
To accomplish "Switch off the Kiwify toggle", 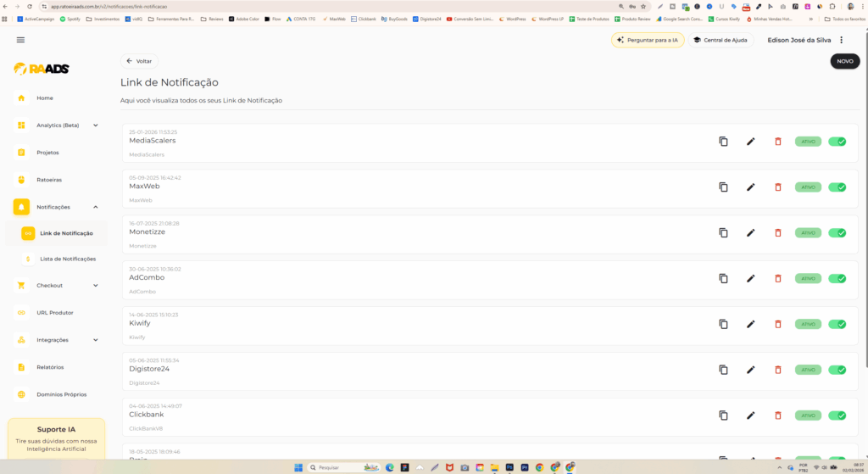I will click(x=837, y=324).
